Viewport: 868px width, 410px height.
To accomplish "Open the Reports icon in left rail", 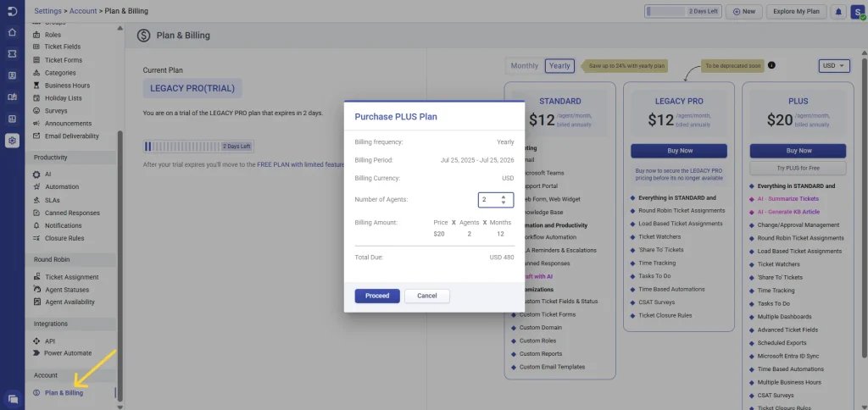I will tap(12, 119).
